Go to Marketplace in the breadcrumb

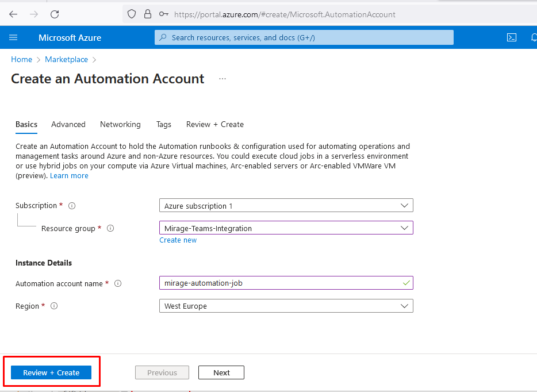[x=67, y=59]
